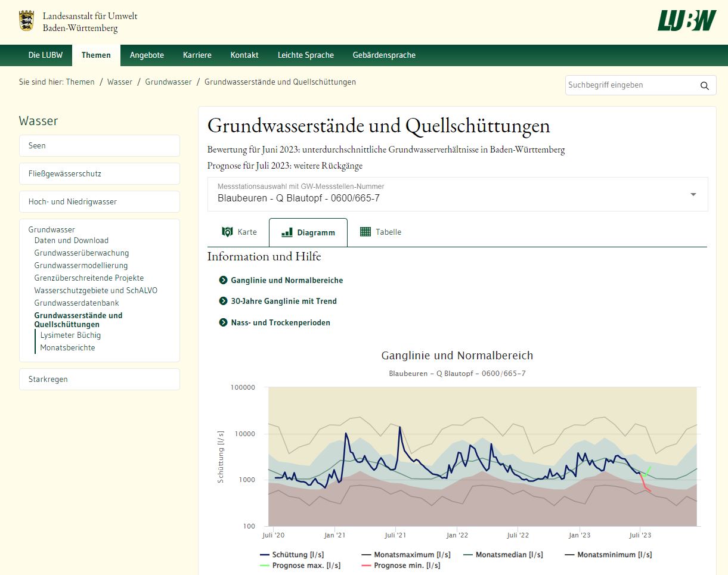Open the Messstationsauswahl dropdown arrow

[693, 194]
